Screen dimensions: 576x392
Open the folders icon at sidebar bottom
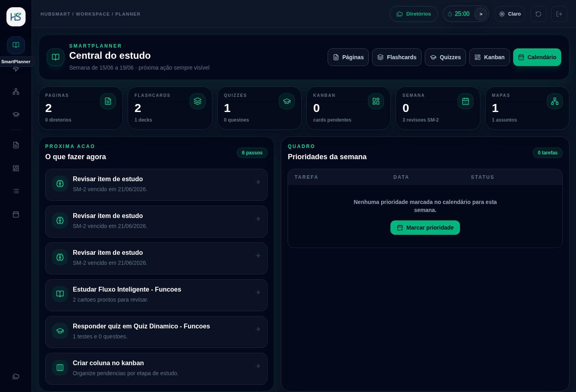[x=16, y=376]
